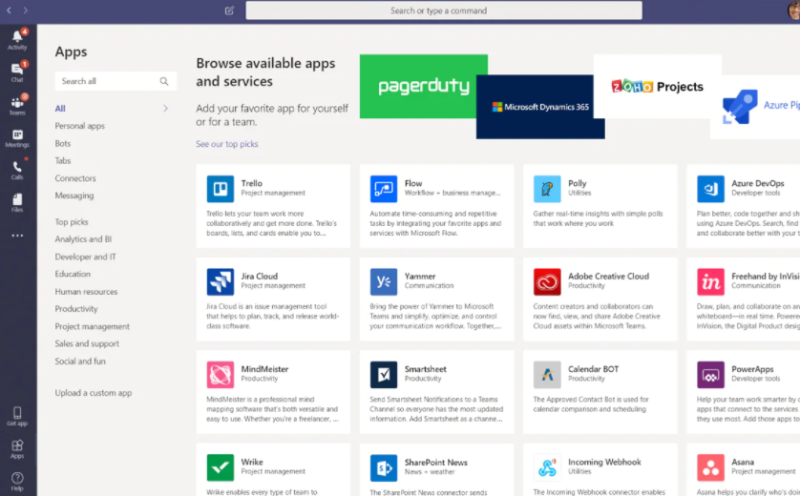Go forward with the right arrow
The height and width of the screenshot is (496, 800).
26,10
